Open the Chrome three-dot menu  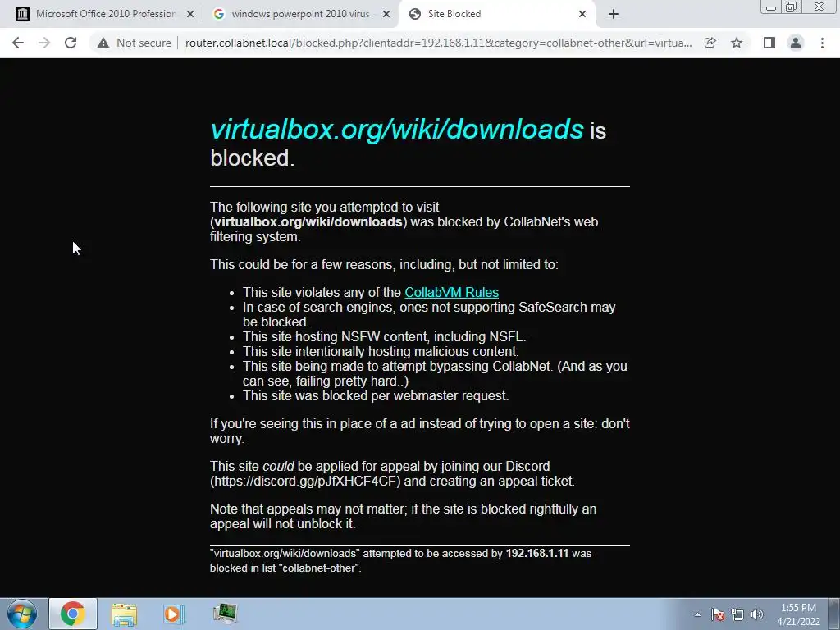pyautogui.click(x=822, y=43)
